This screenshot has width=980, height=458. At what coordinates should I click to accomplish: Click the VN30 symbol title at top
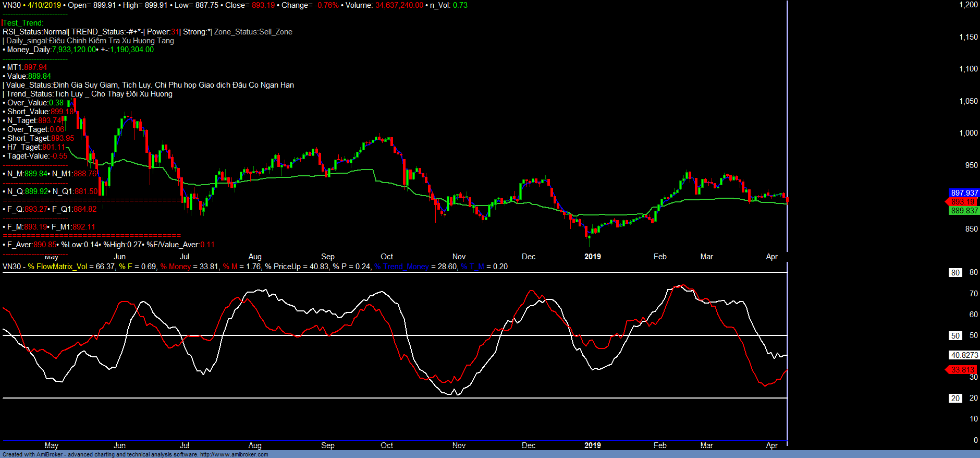[11, 5]
